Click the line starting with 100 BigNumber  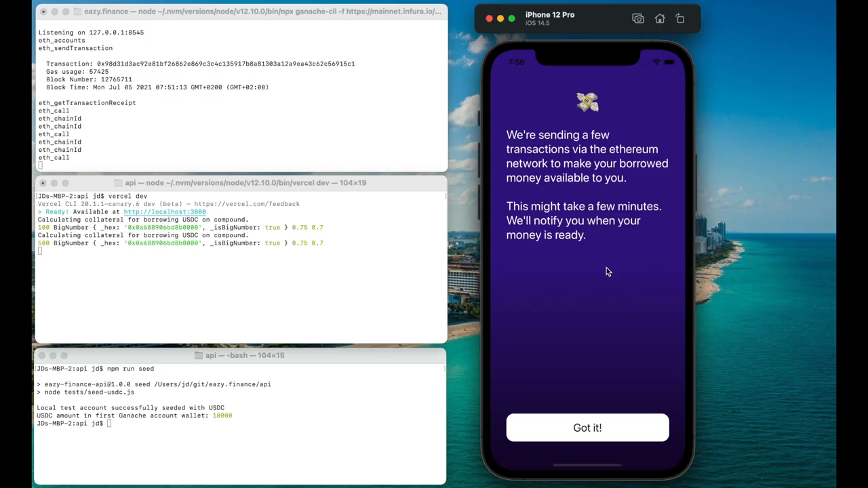180,227
